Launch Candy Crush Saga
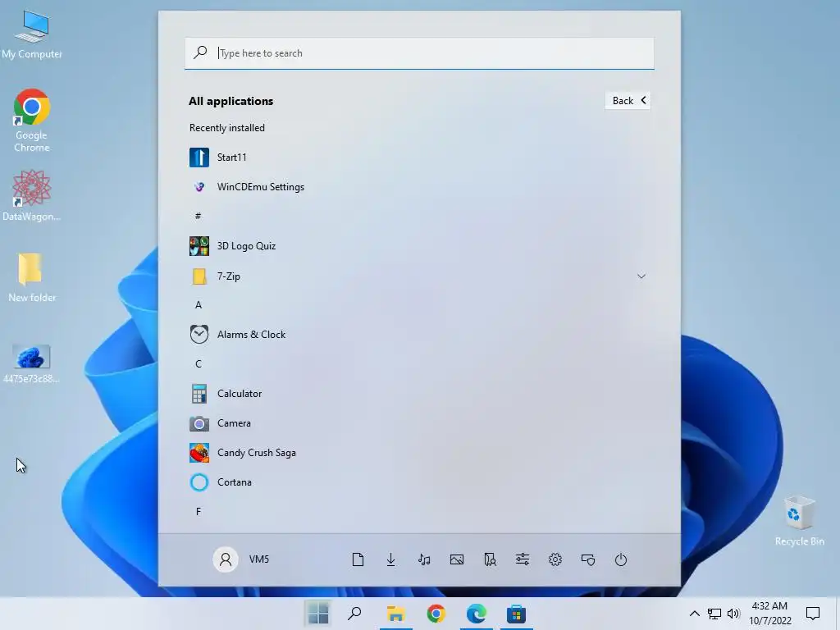Screen dimensions: 840x630 [x=419, y=453]
